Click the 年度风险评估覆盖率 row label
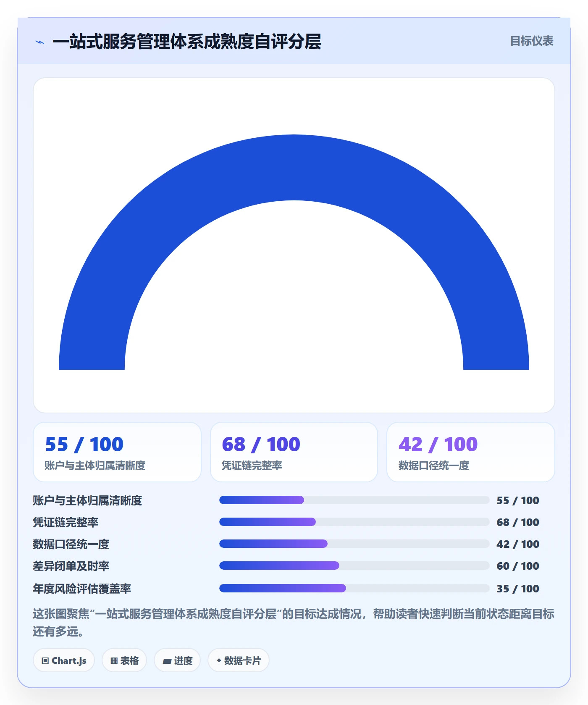588x705 pixels. [x=82, y=589]
